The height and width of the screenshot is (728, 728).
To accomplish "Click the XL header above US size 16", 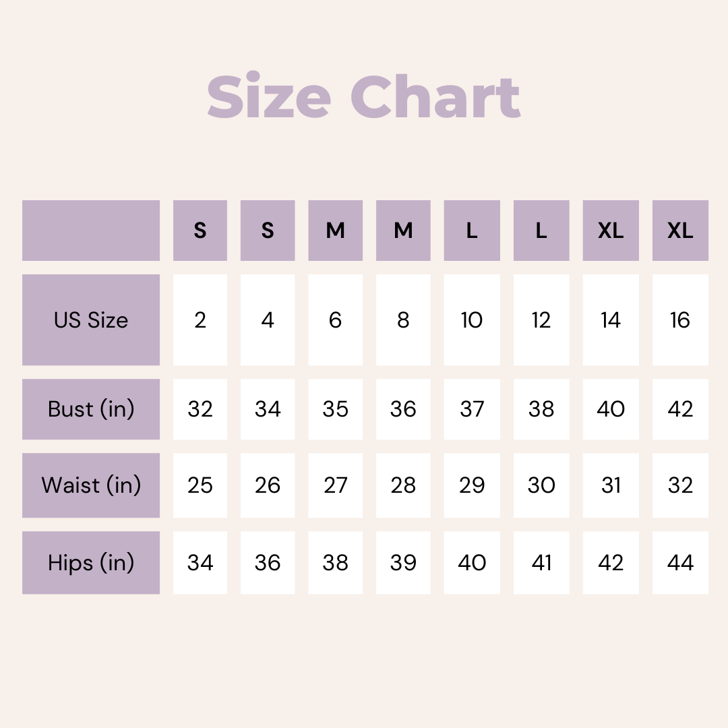I will click(x=680, y=231).
